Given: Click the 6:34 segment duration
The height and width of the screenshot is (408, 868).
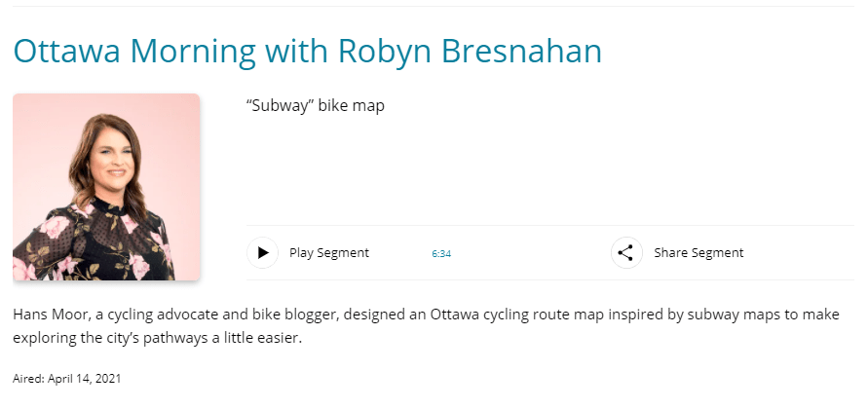Looking at the screenshot, I should 441,254.
